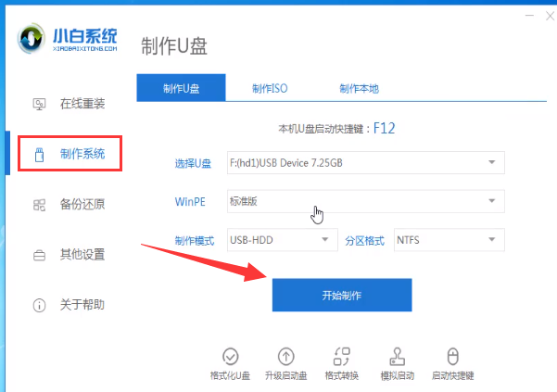This screenshot has height=392, width=557.
Task: Expand the 选择U盘 dropdown arrow
Action: point(491,162)
